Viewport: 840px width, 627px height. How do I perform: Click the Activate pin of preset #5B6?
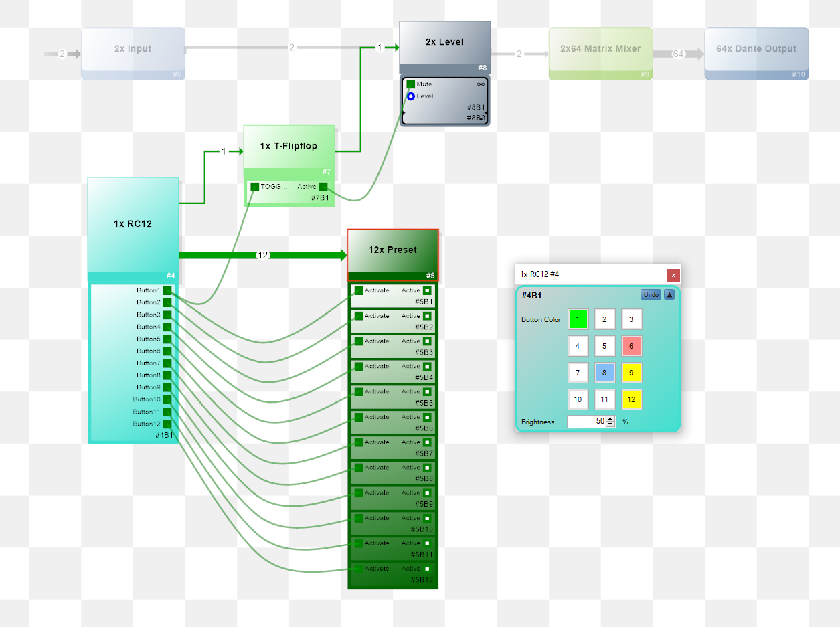(x=359, y=417)
